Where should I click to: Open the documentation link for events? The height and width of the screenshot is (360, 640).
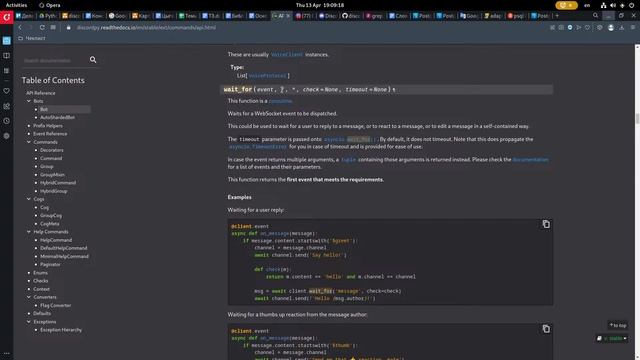point(530,160)
